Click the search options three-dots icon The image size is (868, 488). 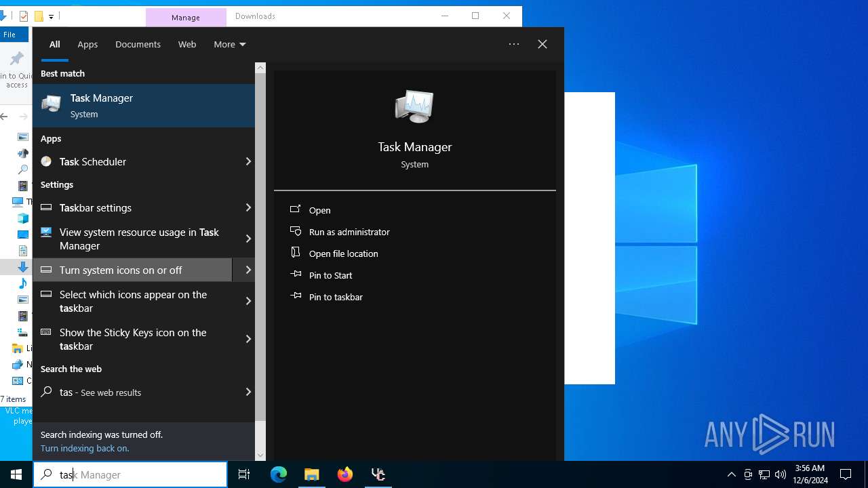click(x=514, y=44)
